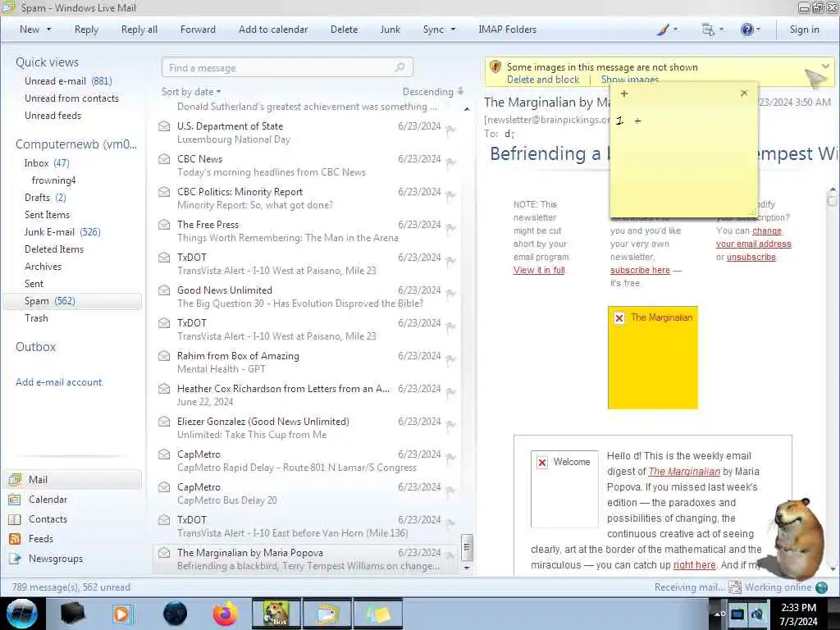
Task: Click message list scrollbar thumb
Action: point(467,547)
